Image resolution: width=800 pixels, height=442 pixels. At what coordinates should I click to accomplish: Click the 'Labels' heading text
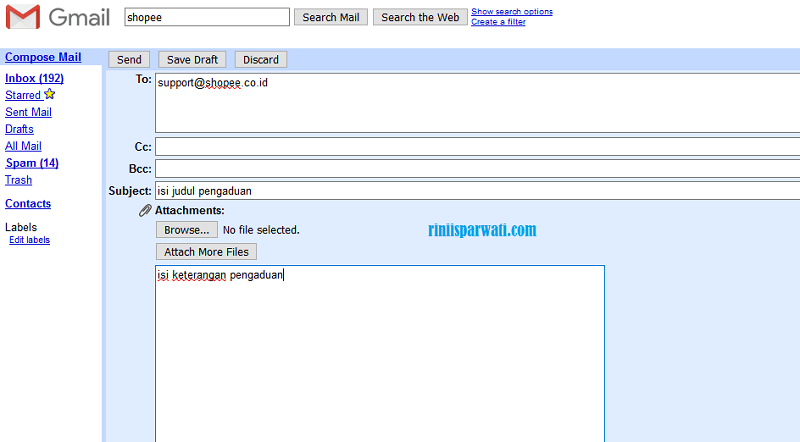tap(21, 227)
